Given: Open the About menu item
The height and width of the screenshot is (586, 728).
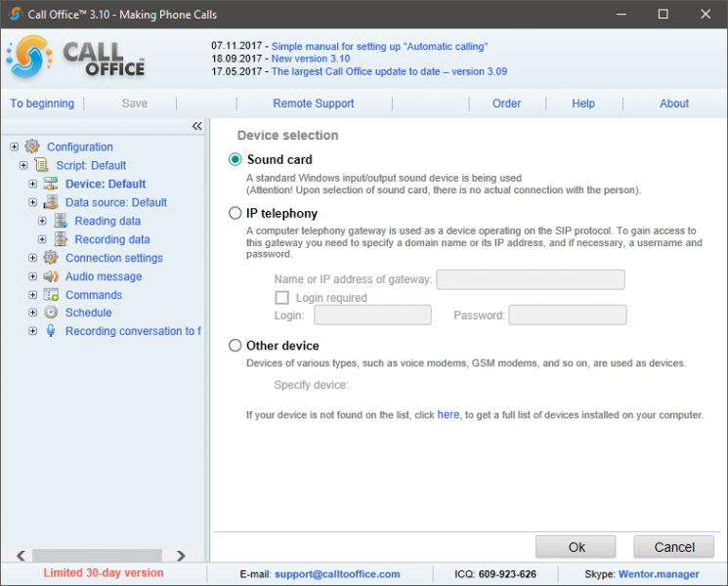Looking at the screenshot, I should pyautogui.click(x=674, y=104).
